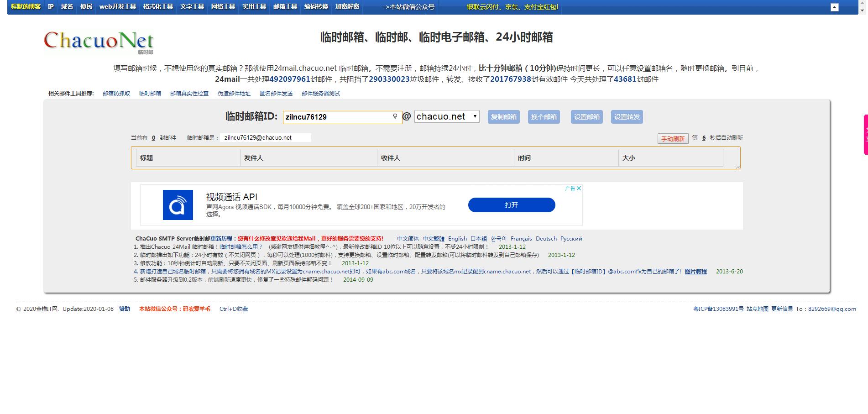
Task: Open the 图片教程 image tutorial
Action: coord(695,271)
